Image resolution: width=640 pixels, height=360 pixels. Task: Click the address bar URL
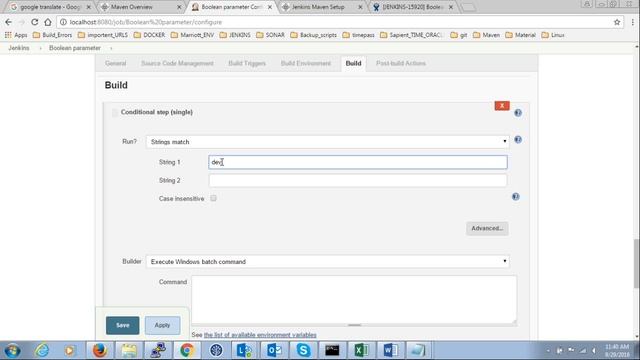146,22
